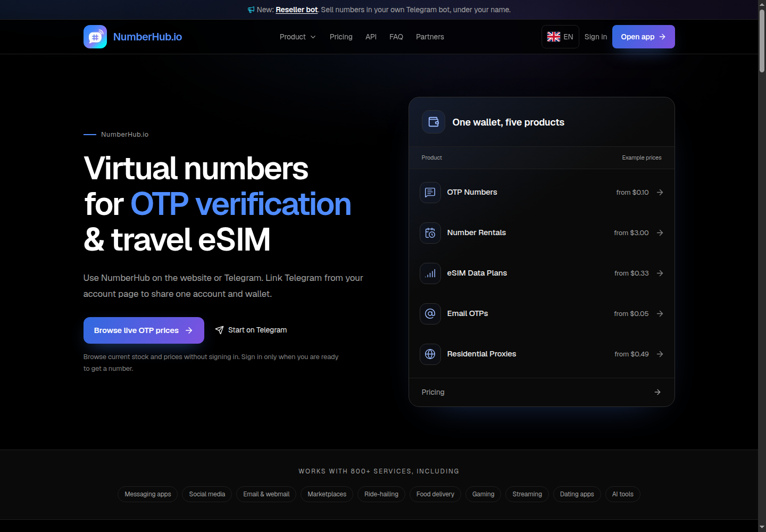The width and height of the screenshot is (766, 532).
Task: Click the eSIM Data Plans signal icon
Action: [x=430, y=273]
